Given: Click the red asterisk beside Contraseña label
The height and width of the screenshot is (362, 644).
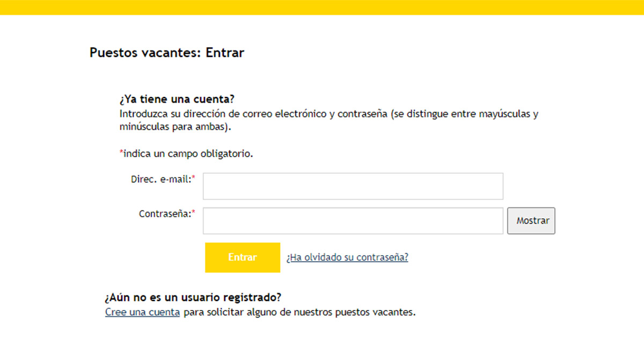Looking at the screenshot, I should point(194,213).
